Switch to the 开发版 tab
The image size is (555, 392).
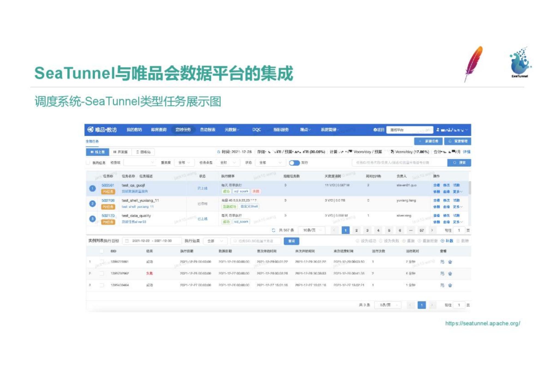[120, 152]
